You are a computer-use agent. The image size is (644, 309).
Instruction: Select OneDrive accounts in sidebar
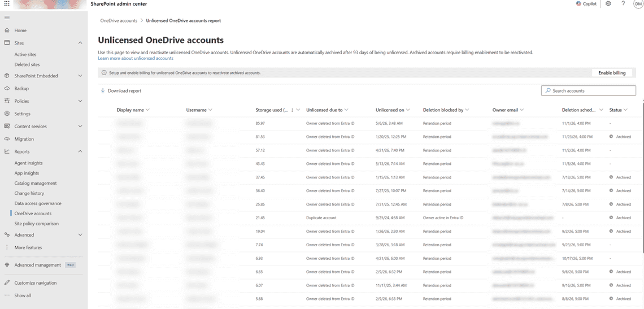33,214
